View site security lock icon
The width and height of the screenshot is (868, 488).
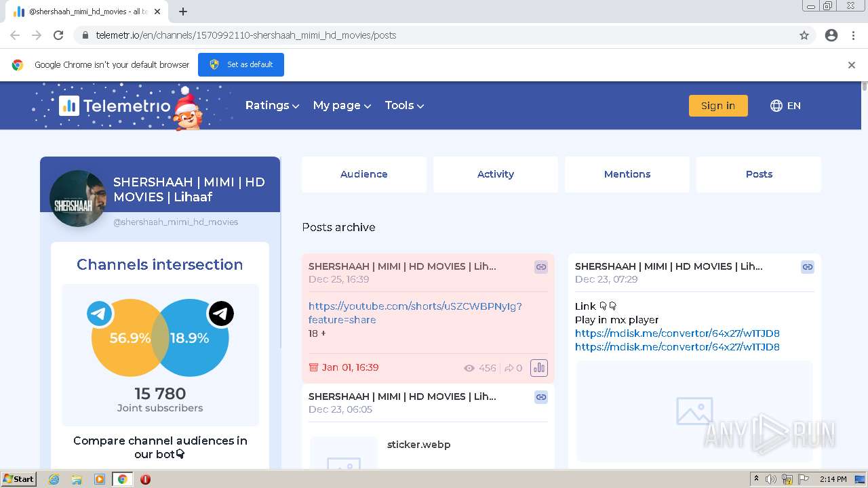[x=85, y=35]
